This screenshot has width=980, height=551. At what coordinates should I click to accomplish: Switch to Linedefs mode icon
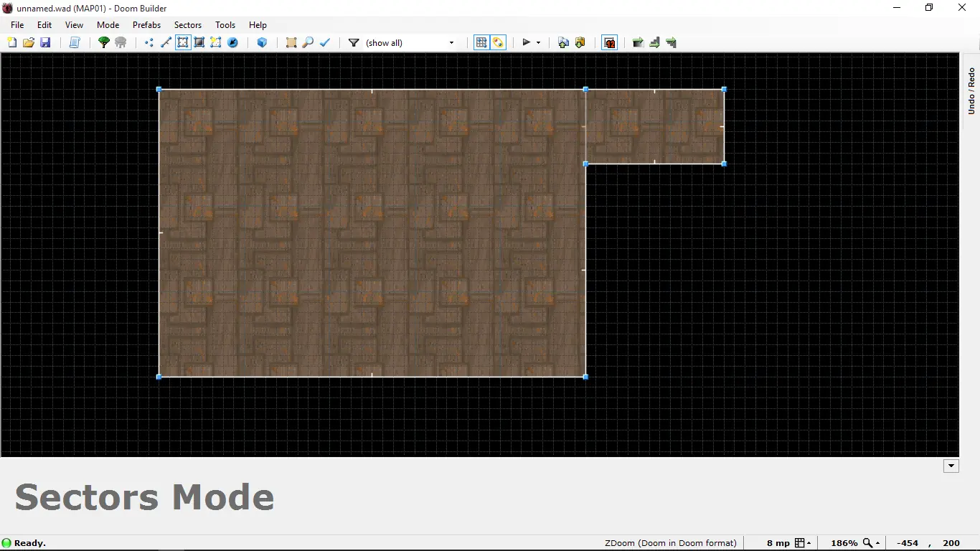(166, 43)
